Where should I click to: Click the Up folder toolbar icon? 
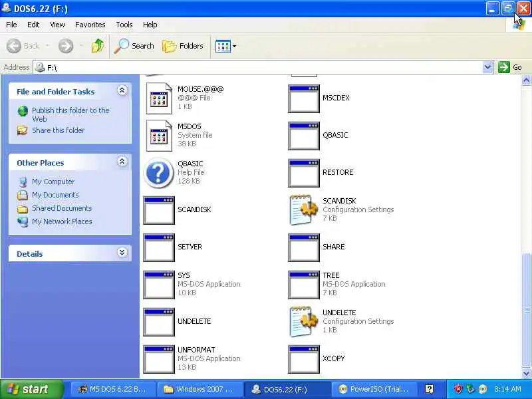point(98,46)
